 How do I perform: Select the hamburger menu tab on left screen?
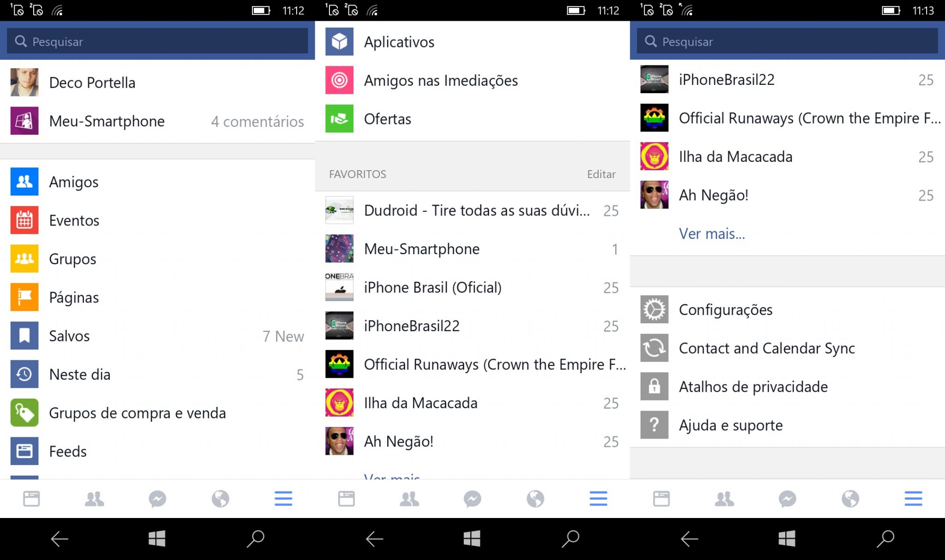point(283,499)
